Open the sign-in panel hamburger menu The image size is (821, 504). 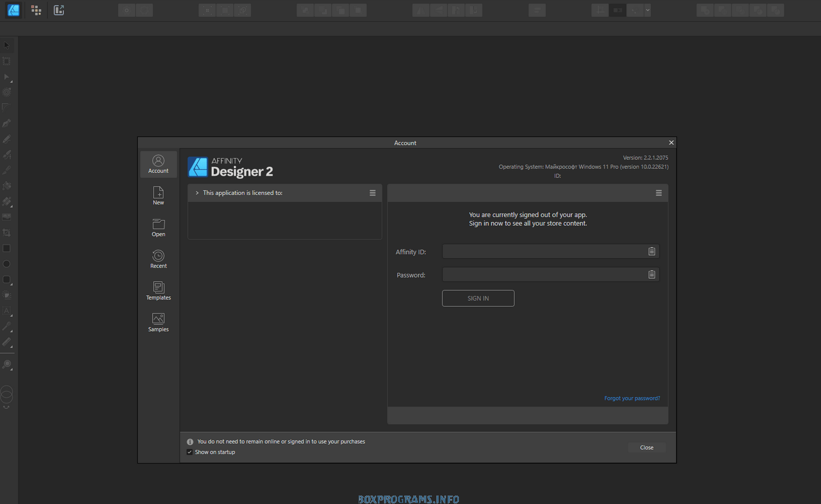click(658, 193)
